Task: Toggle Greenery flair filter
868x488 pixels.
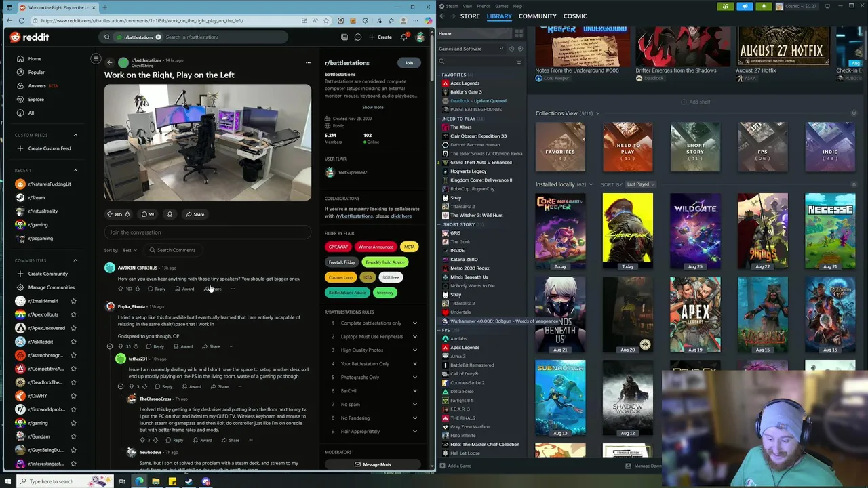Action: (x=384, y=293)
